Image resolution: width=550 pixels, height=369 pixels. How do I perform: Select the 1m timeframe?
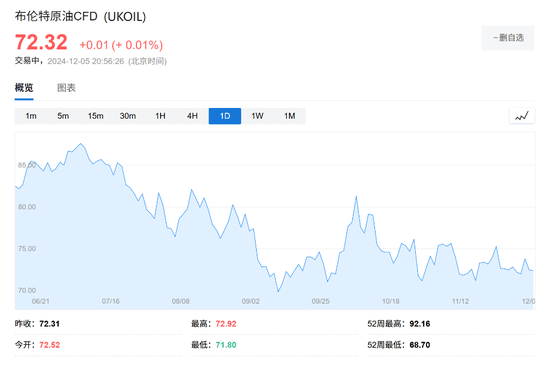click(x=31, y=116)
